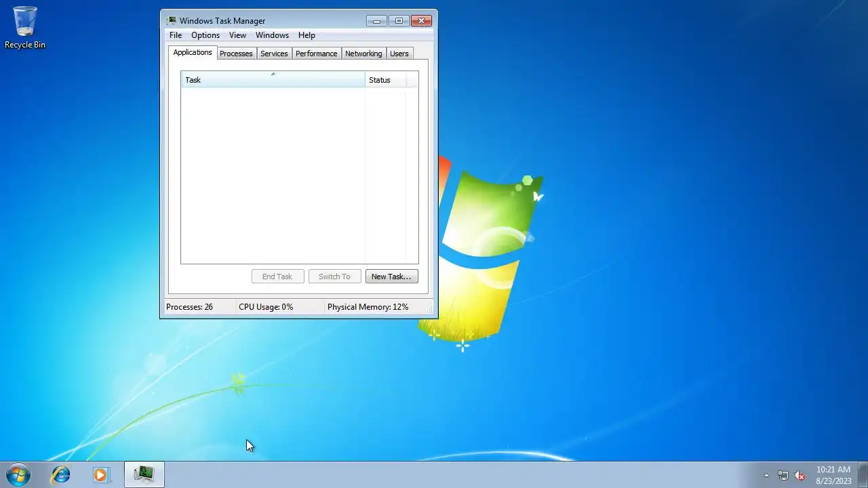Click the Show desktop strip

point(863,474)
